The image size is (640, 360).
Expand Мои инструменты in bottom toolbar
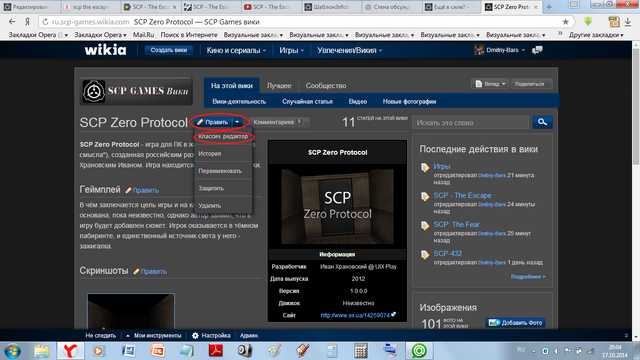click(x=153, y=336)
